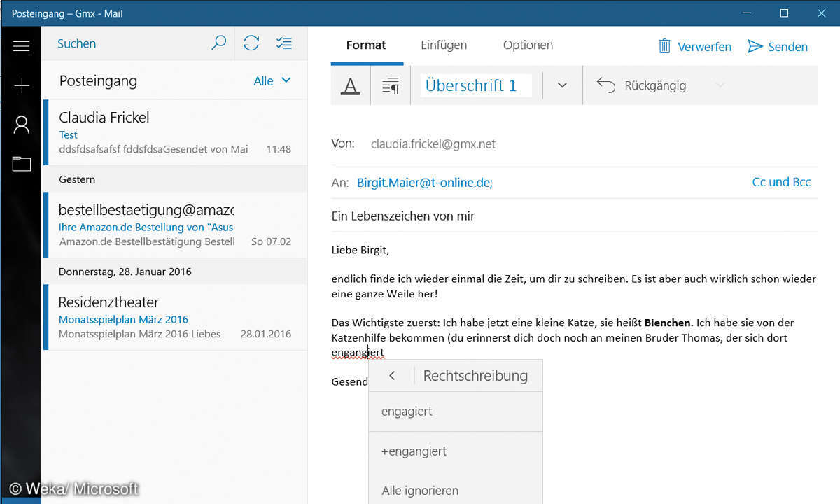Viewport: 840px width, 504px height.
Task: Switch to the Optionen tab
Action: [528, 45]
